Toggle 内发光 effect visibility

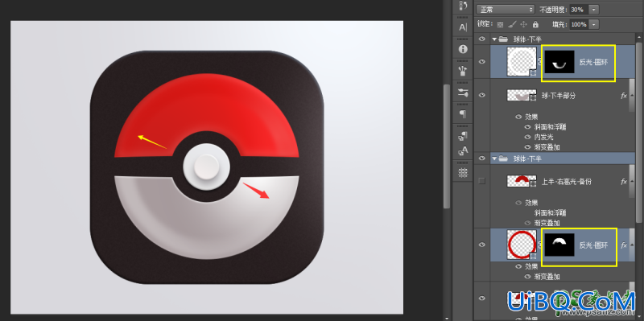[528, 137]
